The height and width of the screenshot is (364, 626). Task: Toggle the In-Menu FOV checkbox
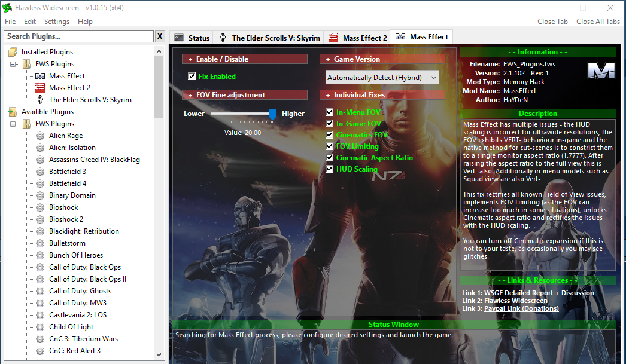329,112
